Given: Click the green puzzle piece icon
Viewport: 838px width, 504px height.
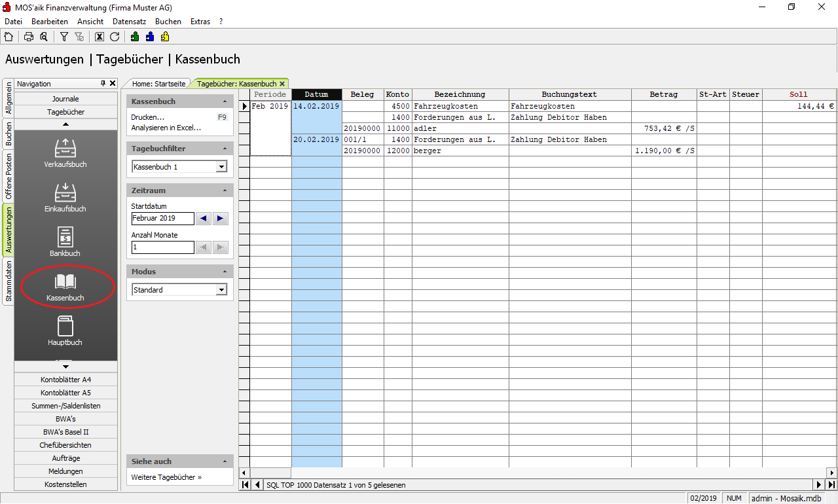Looking at the screenshot, I should pyautogui.click(x=135, y=37).
